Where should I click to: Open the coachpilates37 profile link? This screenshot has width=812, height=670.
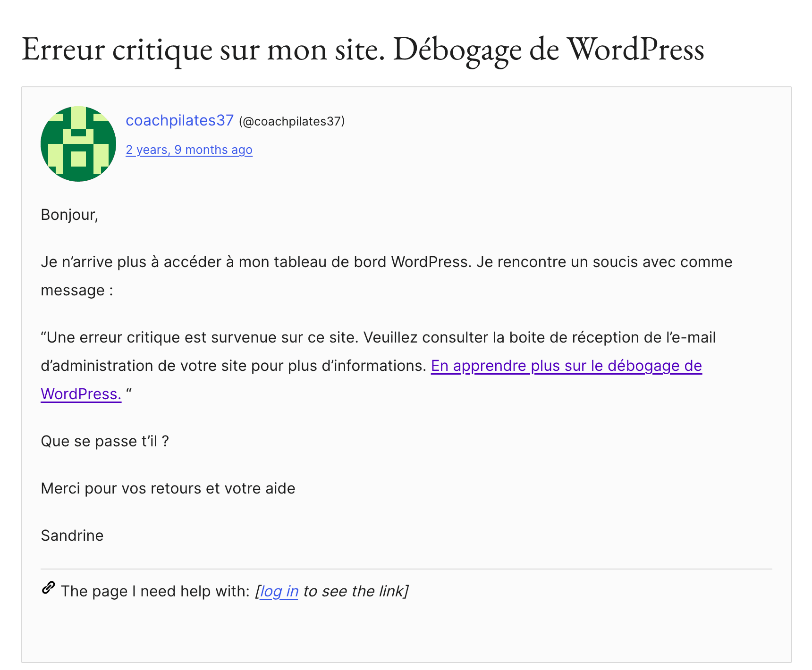click(179, 121)
